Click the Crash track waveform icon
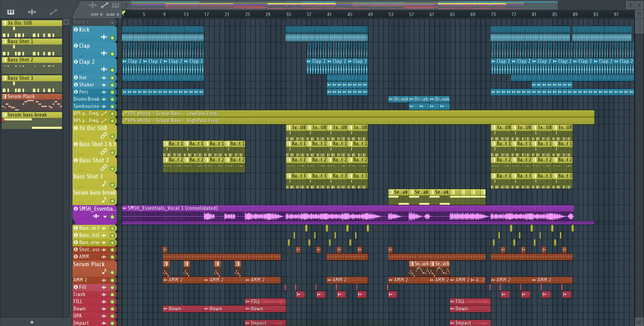644x326 pixels. click(104, 295)
